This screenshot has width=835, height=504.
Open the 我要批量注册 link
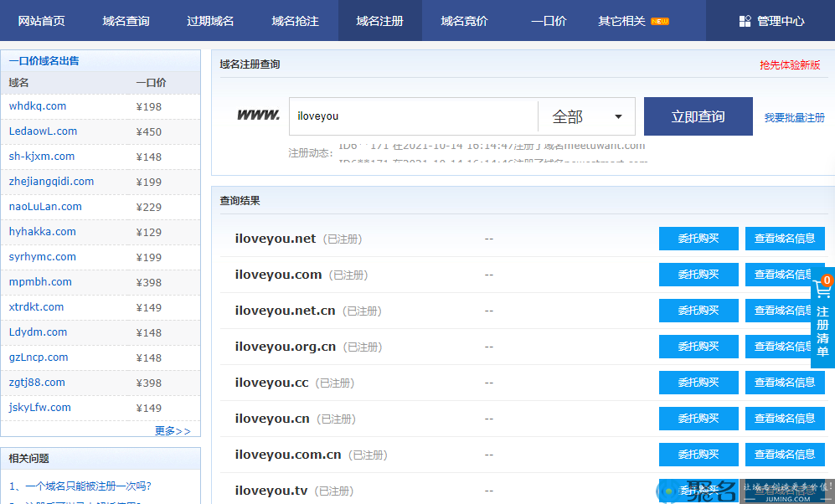click(x=795, y=117)
